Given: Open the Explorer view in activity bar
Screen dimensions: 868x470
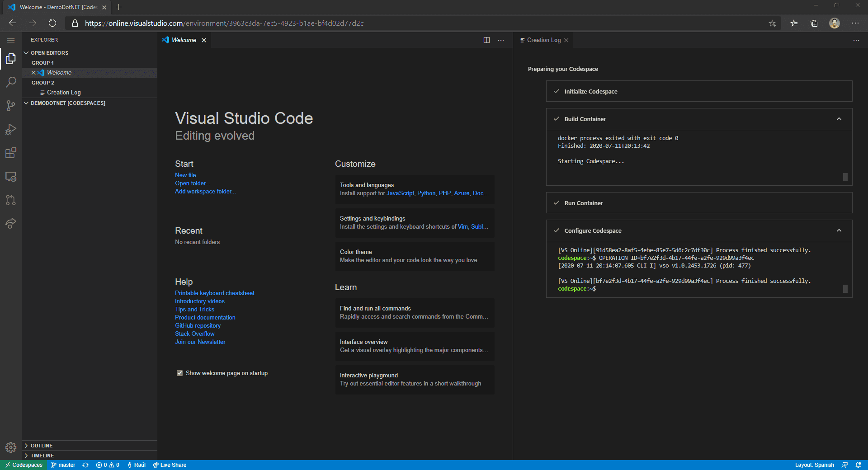Looking at the screenshot, I should click(x=11, y=59).
